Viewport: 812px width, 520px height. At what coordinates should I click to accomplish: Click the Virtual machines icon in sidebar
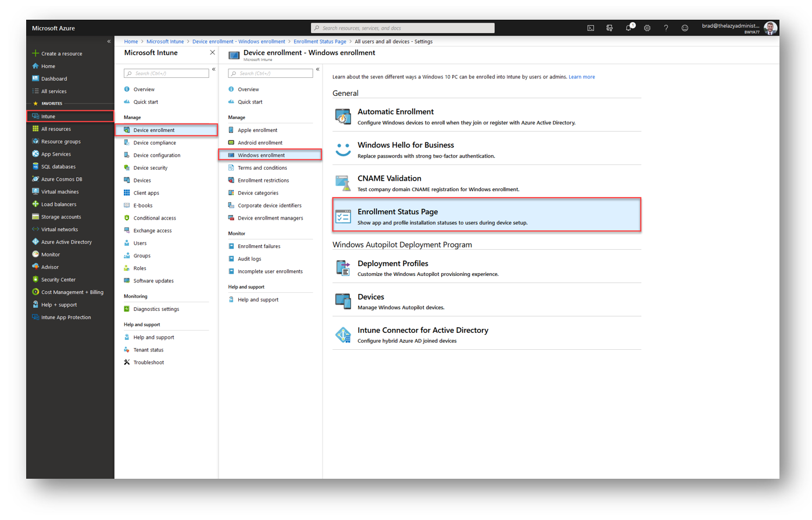(x=35, y=192)
